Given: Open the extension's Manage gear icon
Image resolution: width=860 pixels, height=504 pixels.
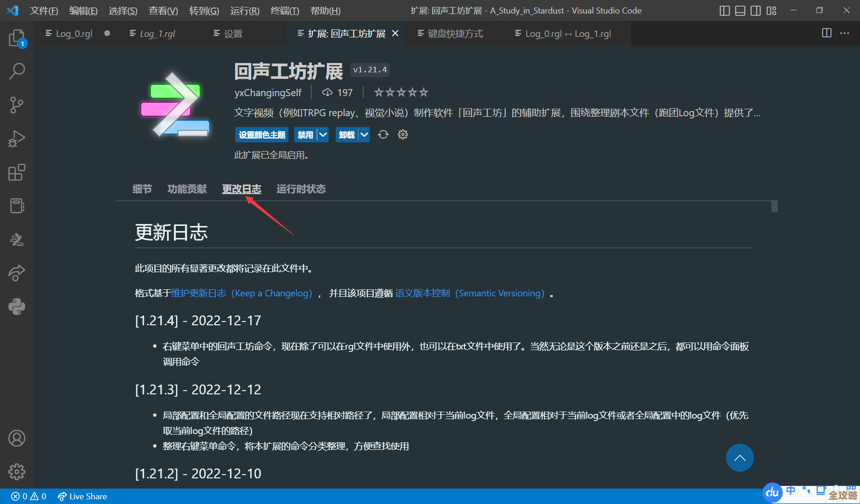Looking at the screenshot, I should point(402,134).
